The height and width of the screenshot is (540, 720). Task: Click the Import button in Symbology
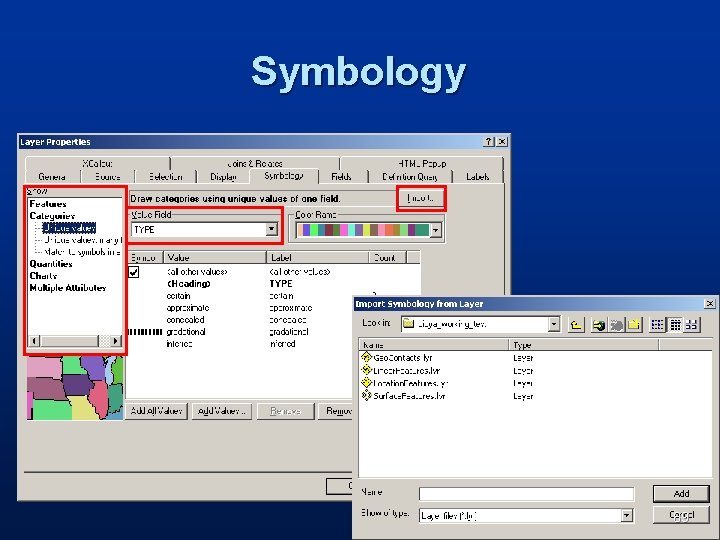tap(421, 198)
